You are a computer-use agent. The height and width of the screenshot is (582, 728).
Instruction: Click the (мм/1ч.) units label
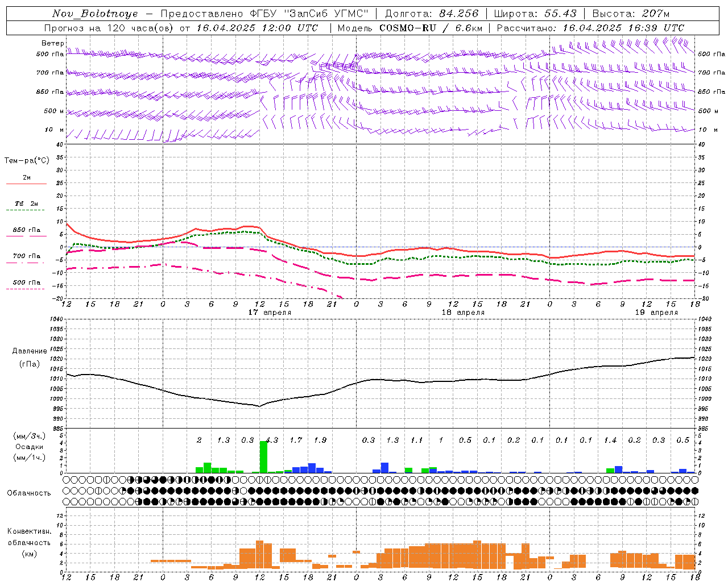(x=29, y=458)
